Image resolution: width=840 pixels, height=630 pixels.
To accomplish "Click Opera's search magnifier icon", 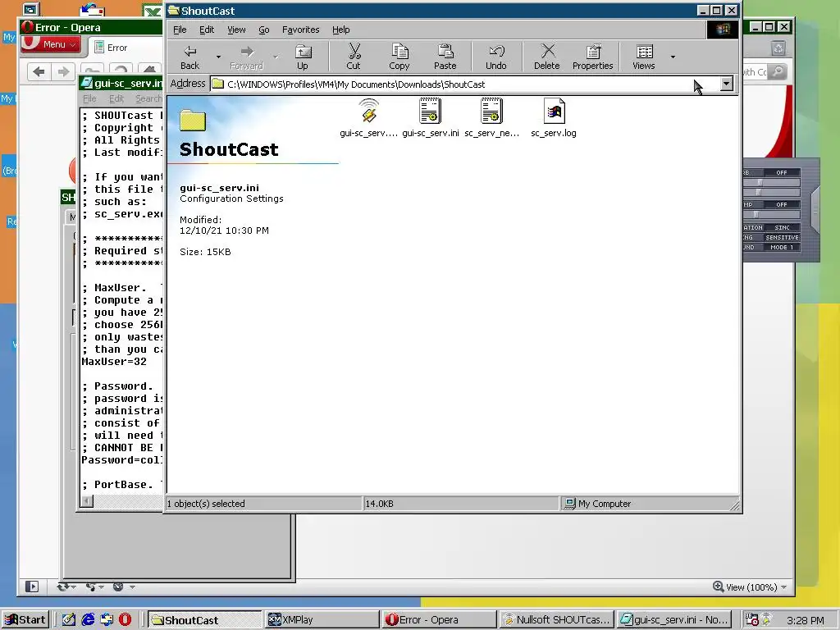I will [x=778, y=71].
